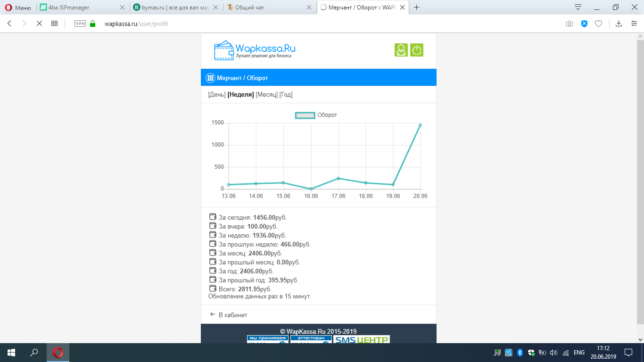Viewport: 644px width, 362px height.
Task: Toggle the Оборот legend swatch
Action: 305,115
